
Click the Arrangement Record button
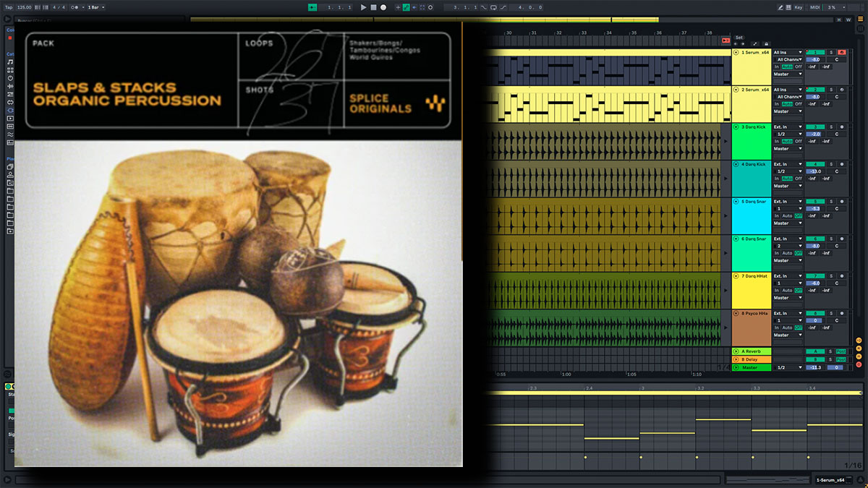(x=383, y=7)
